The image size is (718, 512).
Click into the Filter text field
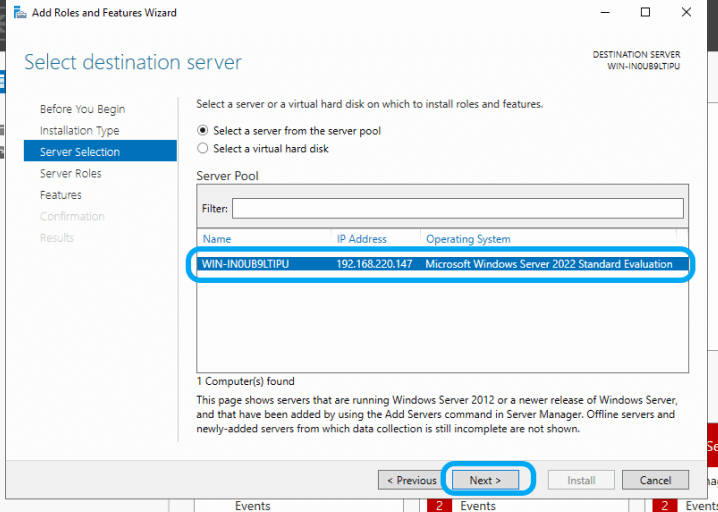click(x=457, y=208)
